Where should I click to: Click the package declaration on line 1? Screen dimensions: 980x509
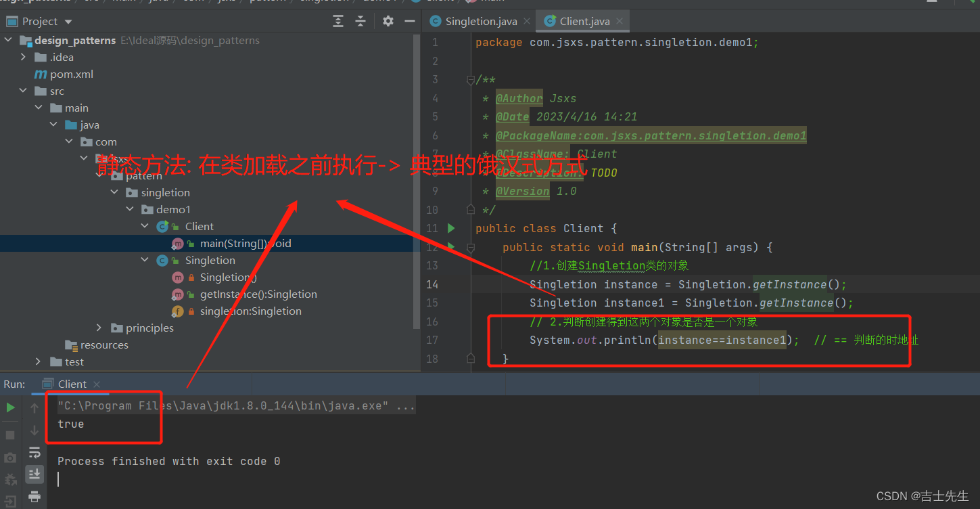tap(617, 43)
